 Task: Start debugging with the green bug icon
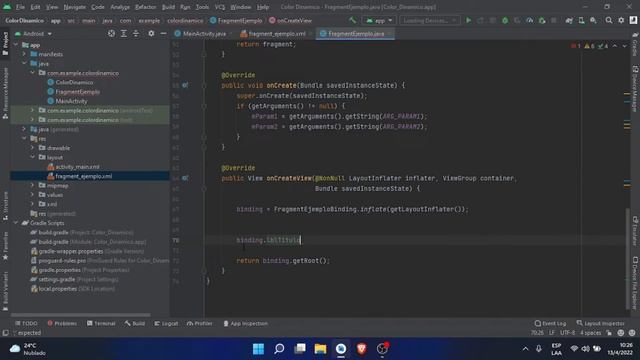coord(505,20)
